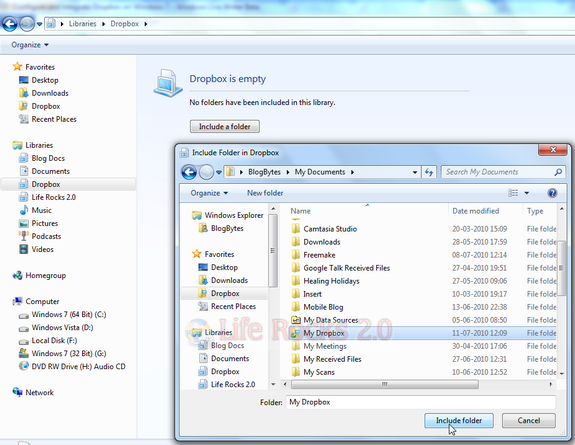Open view options dropdown arrow
The image size is (575, 445).
click(x=527, y=193)
